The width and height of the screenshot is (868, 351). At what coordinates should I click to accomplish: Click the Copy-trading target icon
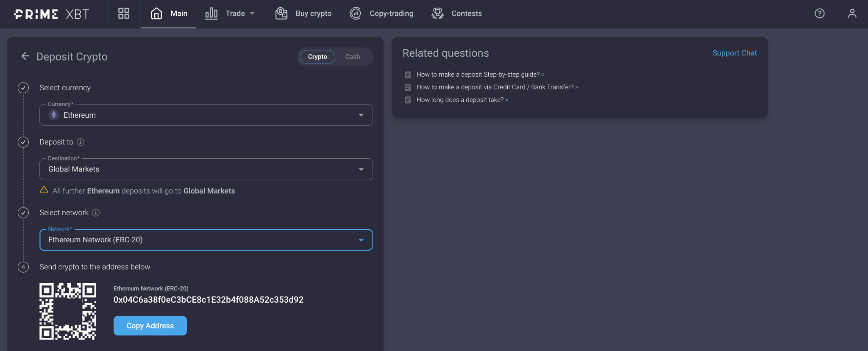(x=356, y=14)
